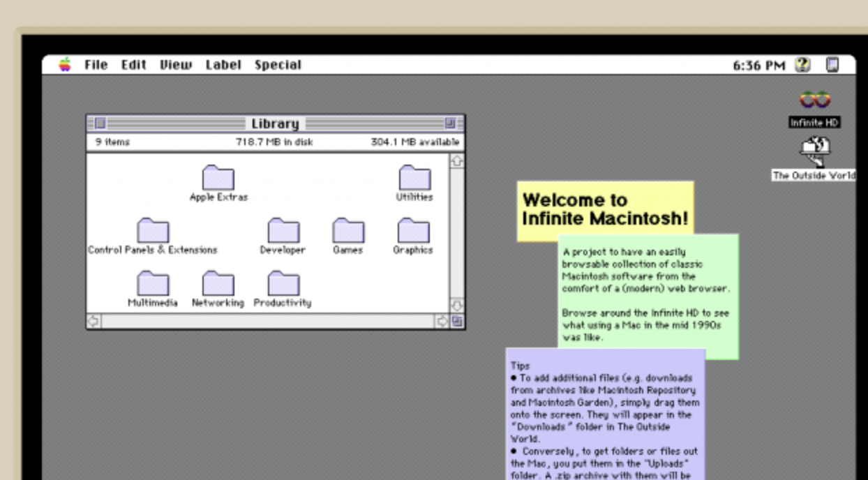Open the File menu
The width and height of the screenshot is (868, 480).
click(x=96, y=65)
